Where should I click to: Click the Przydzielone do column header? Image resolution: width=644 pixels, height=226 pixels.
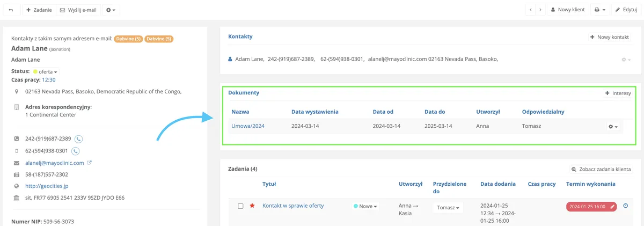[450, 187]
